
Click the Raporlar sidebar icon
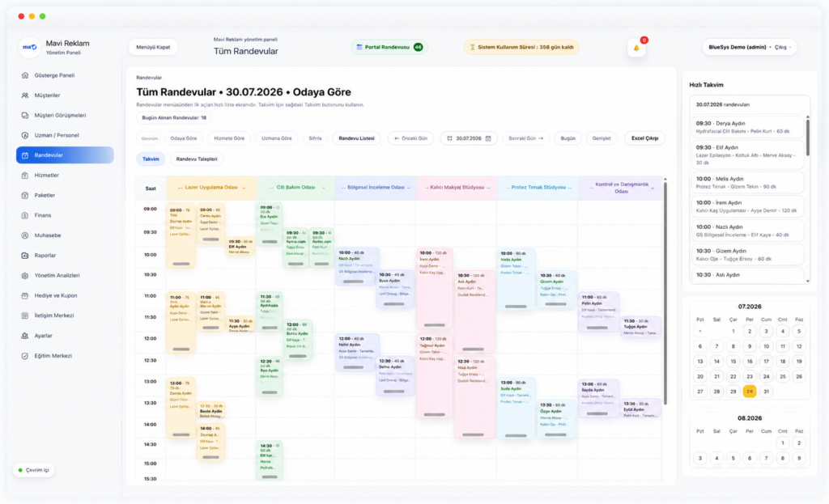tap(25, 255)
